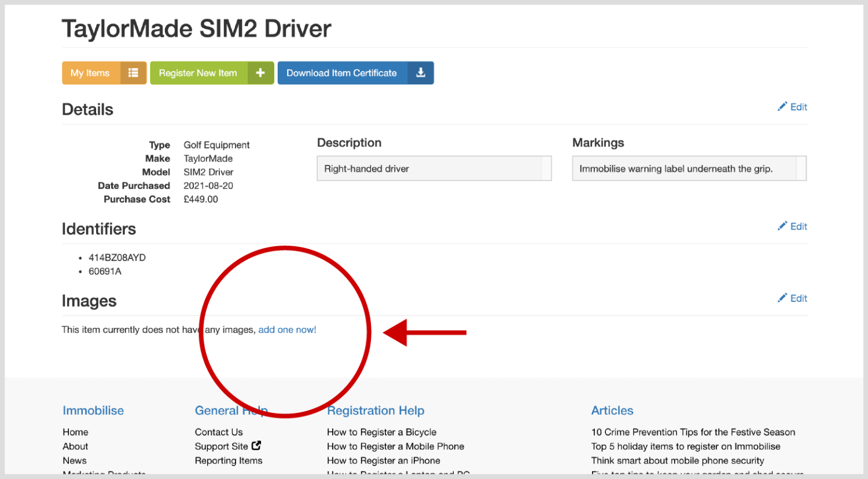Open My Items list

(104, 73)
